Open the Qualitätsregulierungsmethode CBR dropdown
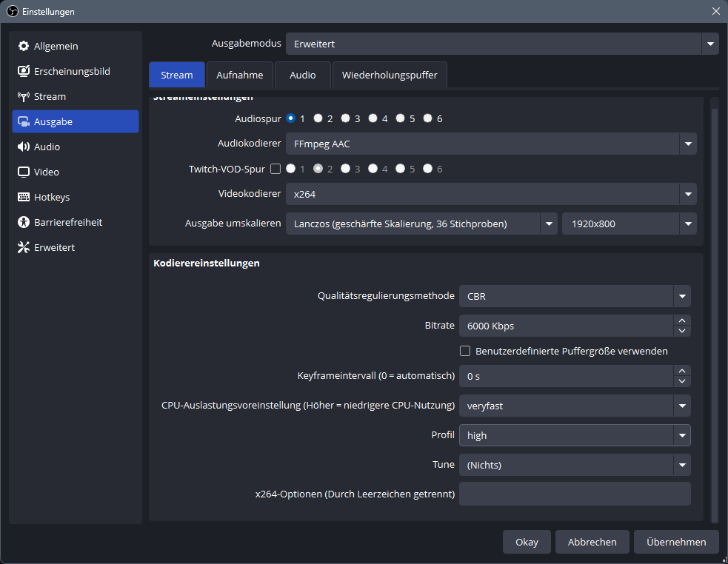 575,296
